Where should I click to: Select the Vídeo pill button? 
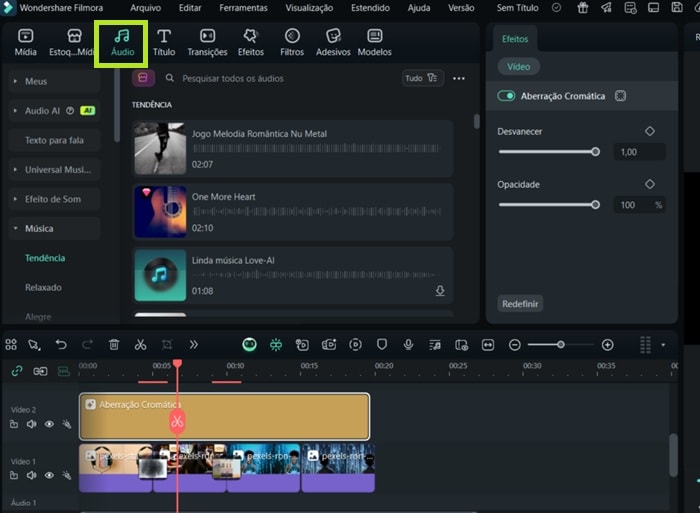518,67
